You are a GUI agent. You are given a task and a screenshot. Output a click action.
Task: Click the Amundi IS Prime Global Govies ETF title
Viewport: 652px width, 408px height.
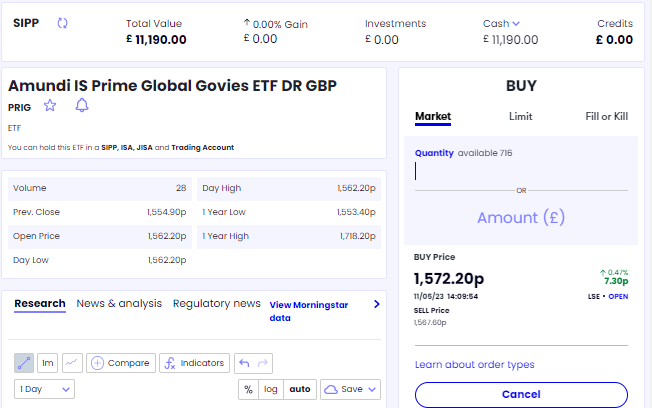click(172, 86)
